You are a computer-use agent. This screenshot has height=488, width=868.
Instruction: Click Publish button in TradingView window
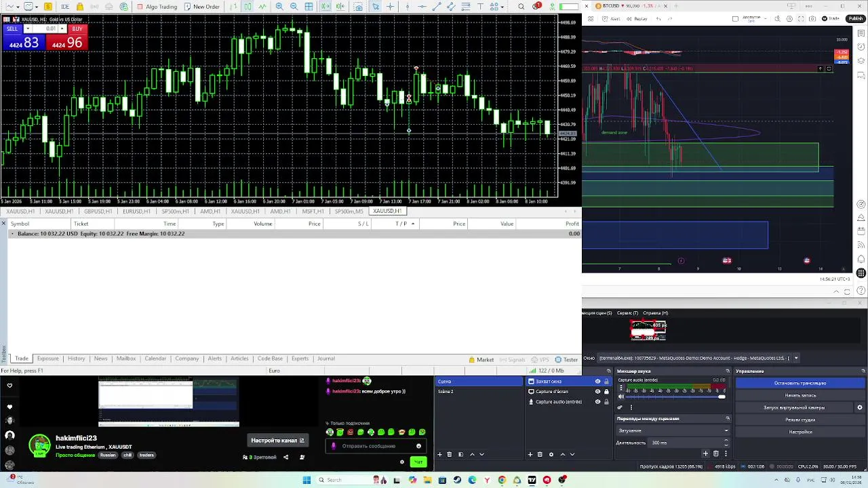(x=856, y=19)
